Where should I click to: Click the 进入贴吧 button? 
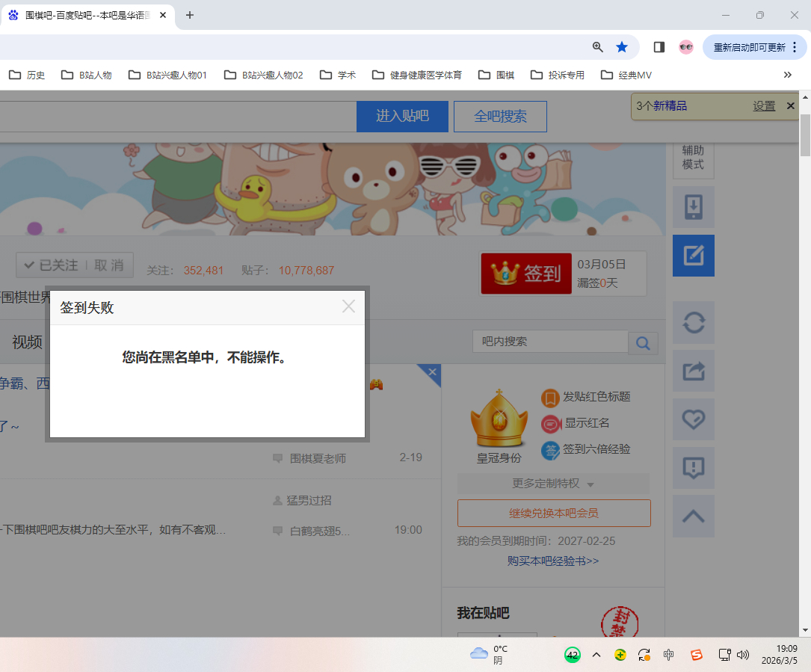402,117
